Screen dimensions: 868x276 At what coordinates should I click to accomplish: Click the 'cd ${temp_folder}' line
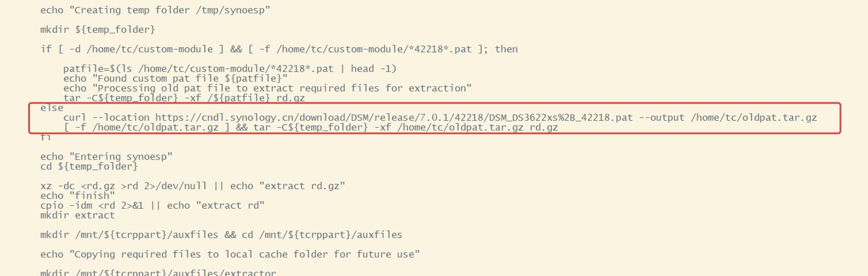[89, 166]
